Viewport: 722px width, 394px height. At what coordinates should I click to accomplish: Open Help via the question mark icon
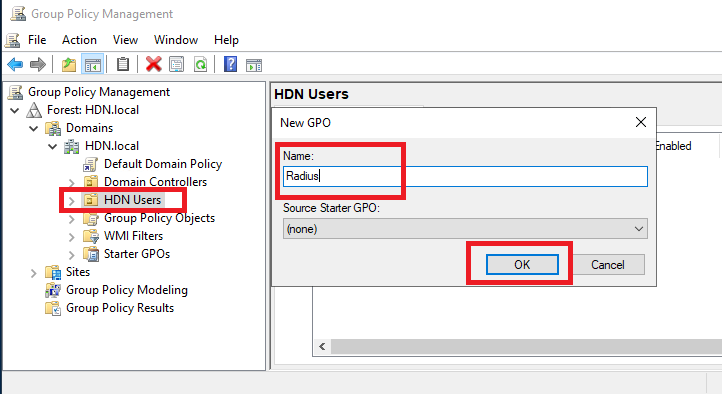(230, 64)
